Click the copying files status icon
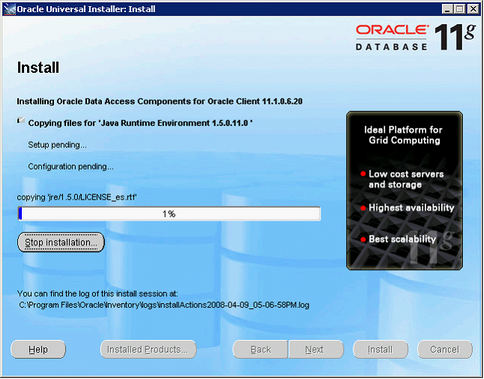Image resolution: width=484 pixels, height=379 pixels. point(21,120)
